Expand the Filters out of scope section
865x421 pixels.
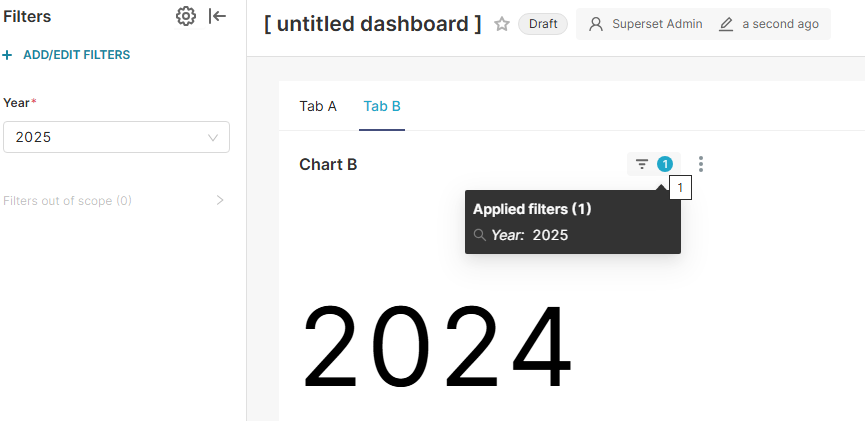point(220,200)
